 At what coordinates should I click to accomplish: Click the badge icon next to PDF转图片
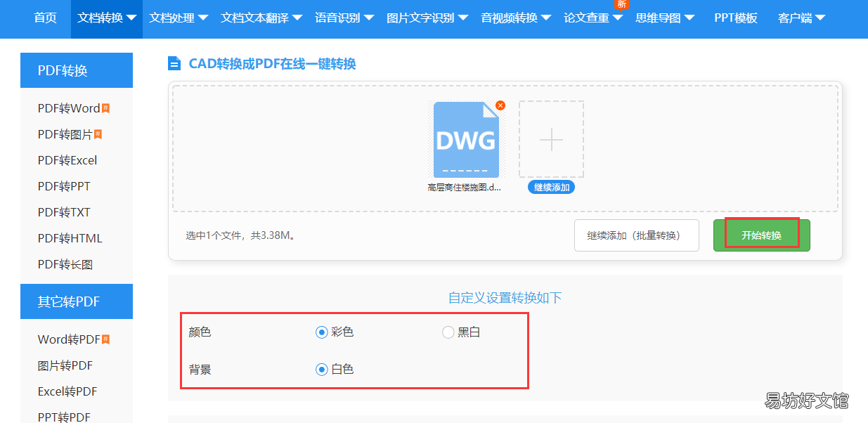coord(98,134)
